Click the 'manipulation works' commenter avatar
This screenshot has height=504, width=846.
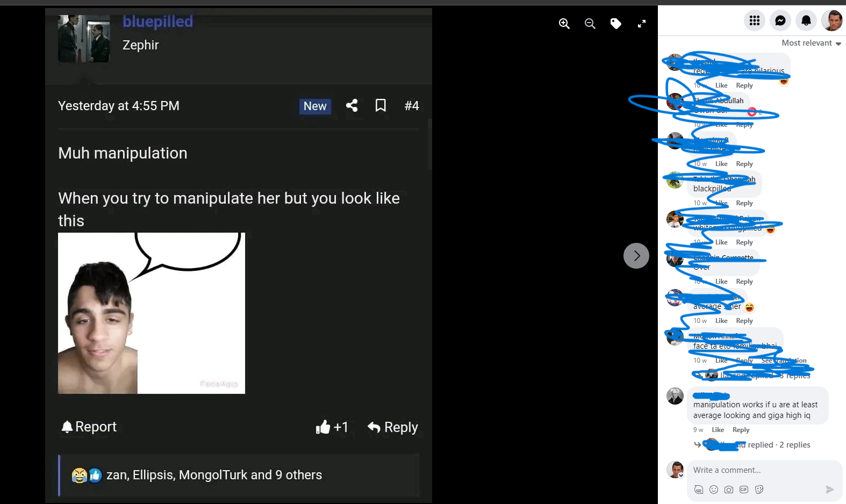pyautogui.click(x=675, y=396)
